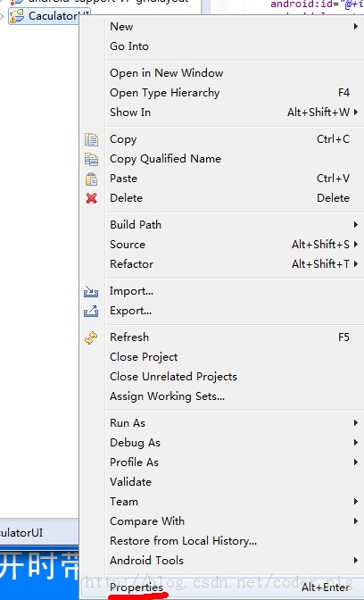Expand the CaculatorUI project tree node
The height and width of the screenshot is (600, 364).
(3, 16)
